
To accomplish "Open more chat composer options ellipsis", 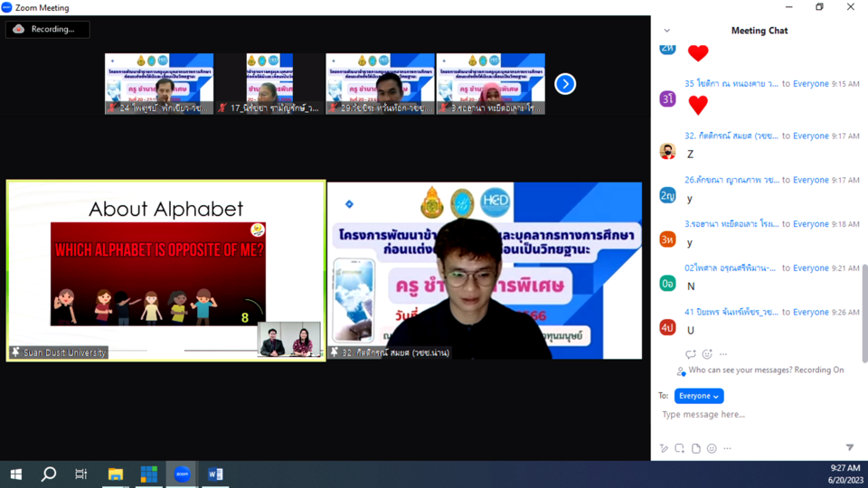I will (728, 448).
